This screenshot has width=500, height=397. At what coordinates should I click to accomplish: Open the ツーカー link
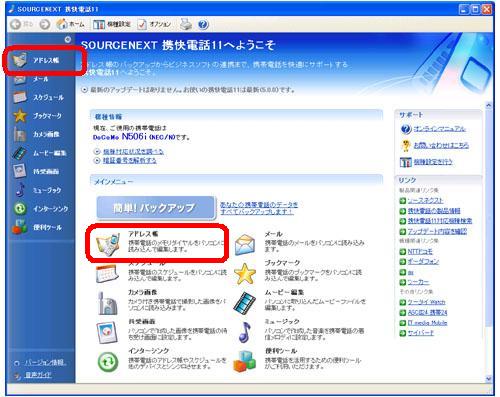point(418,282)
